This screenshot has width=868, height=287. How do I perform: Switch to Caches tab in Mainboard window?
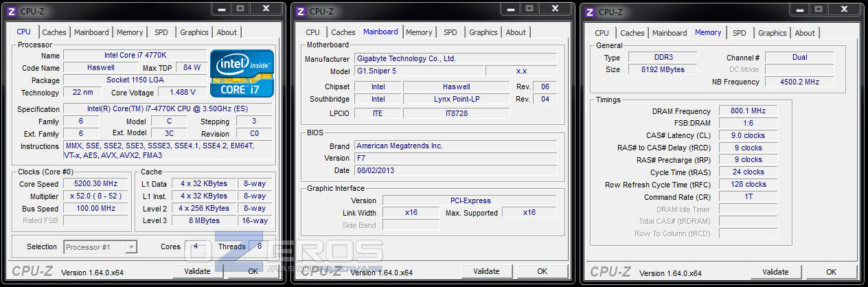[x=343, y=32]
